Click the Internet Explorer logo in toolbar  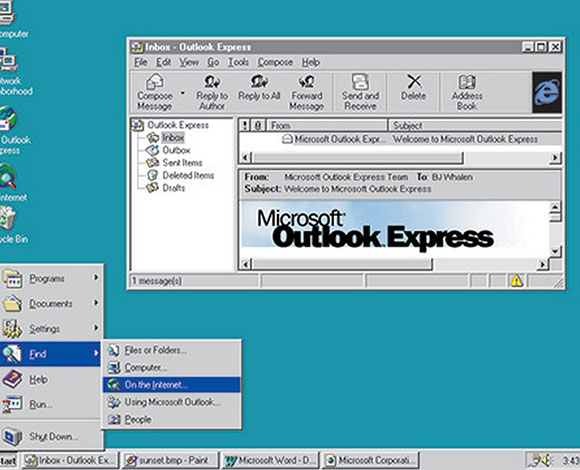[x=547, y=92]
